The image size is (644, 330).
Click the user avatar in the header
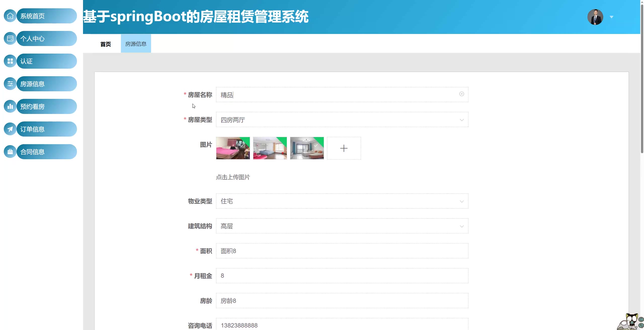tap(595, 17)
